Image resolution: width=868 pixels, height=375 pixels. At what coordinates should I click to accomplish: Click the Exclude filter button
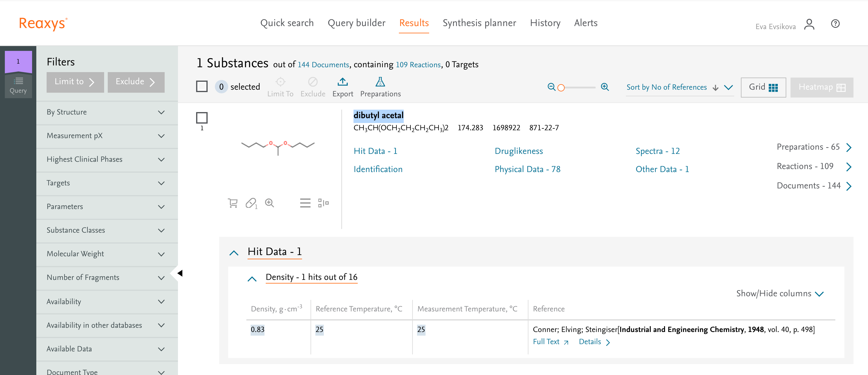pyautogui.click(x=136, y=82)
